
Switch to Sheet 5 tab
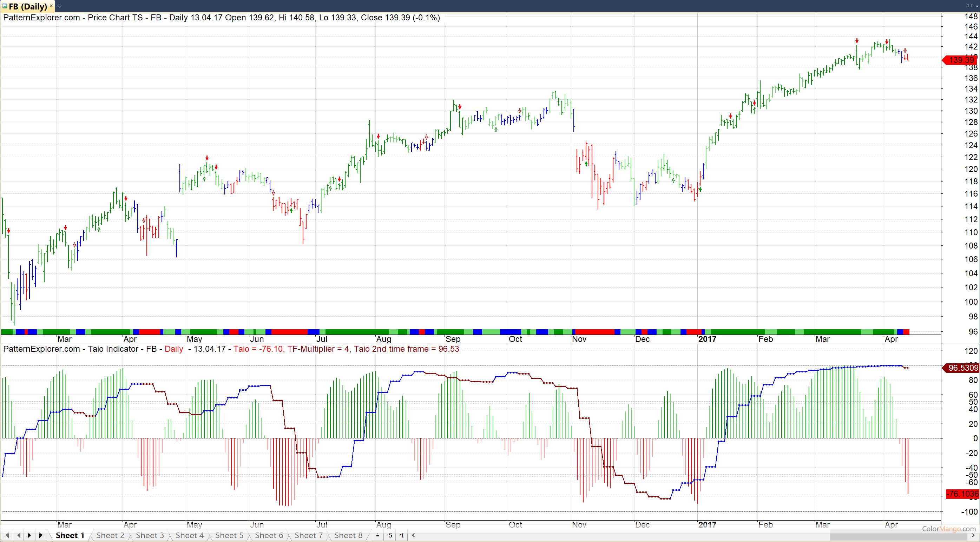coord(229,536)
